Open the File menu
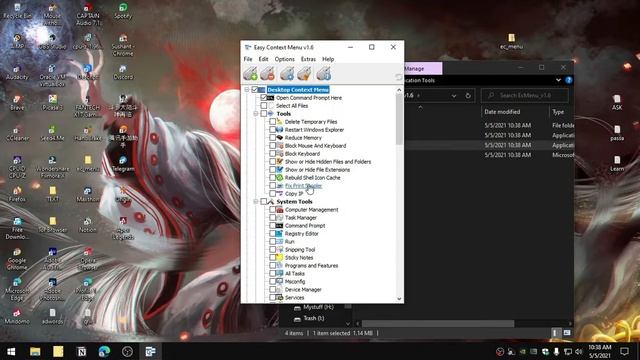640x360 pixels. 248,59
